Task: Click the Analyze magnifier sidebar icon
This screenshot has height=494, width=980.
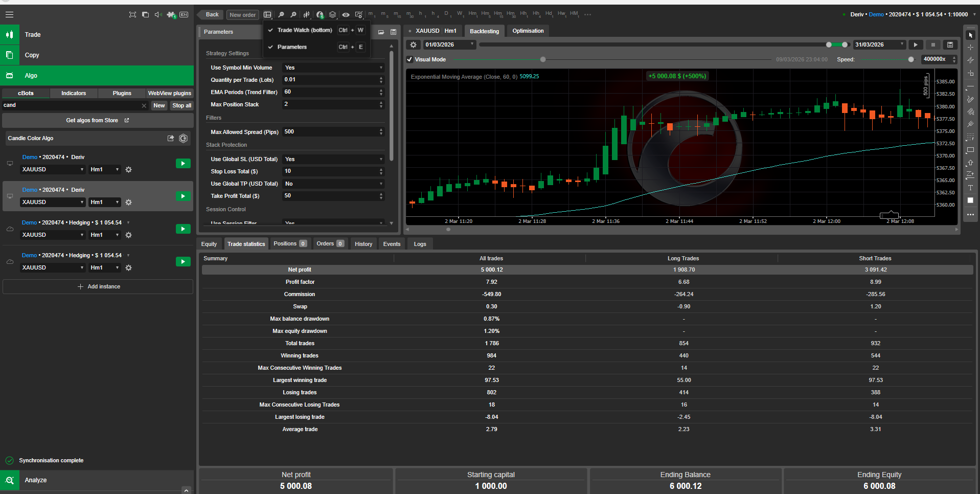Action: tap(10, 480)
